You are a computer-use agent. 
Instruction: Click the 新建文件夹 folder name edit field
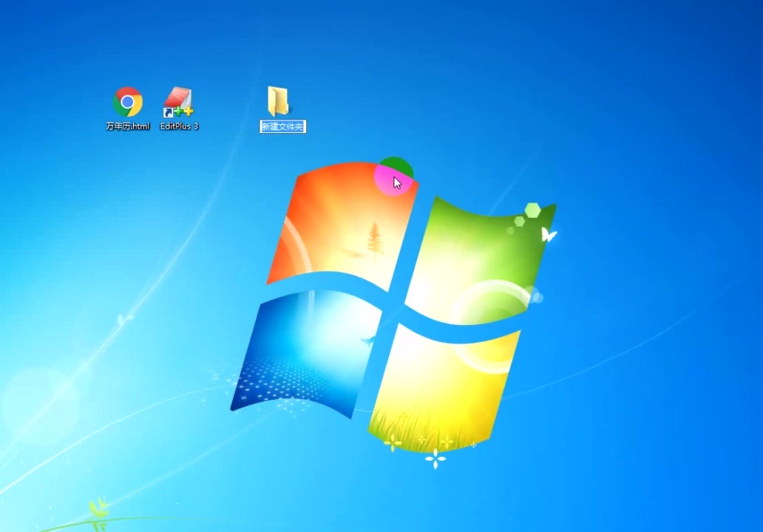pos(282,126)
